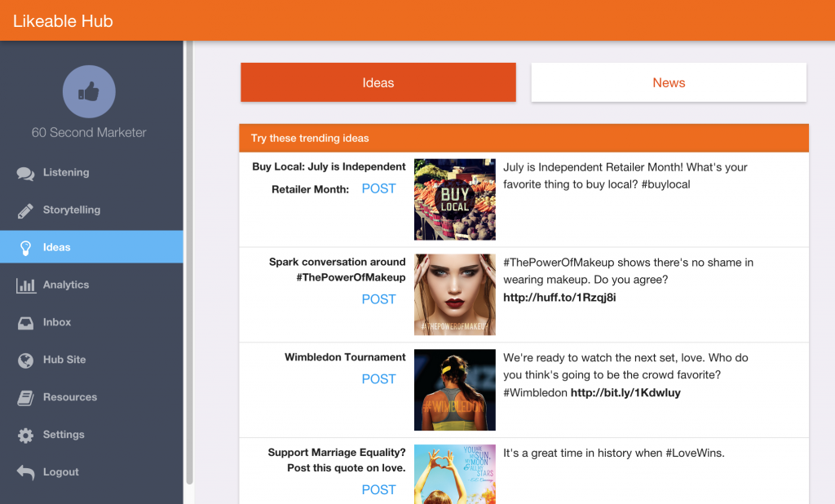Click the Wimbledon tennis player thumbnail
This screenshot has width=835, height=504.
pos(454,390)
